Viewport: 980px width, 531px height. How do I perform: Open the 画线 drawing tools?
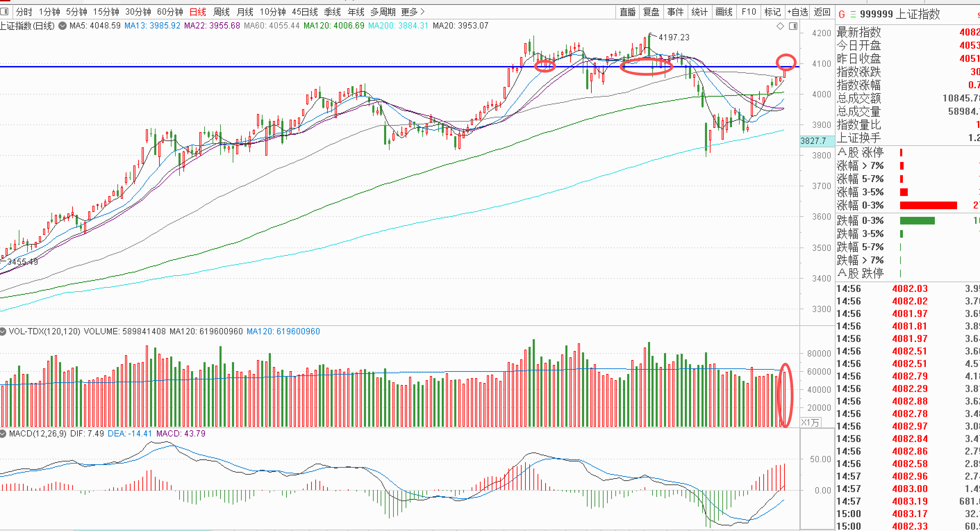point(724,12)
